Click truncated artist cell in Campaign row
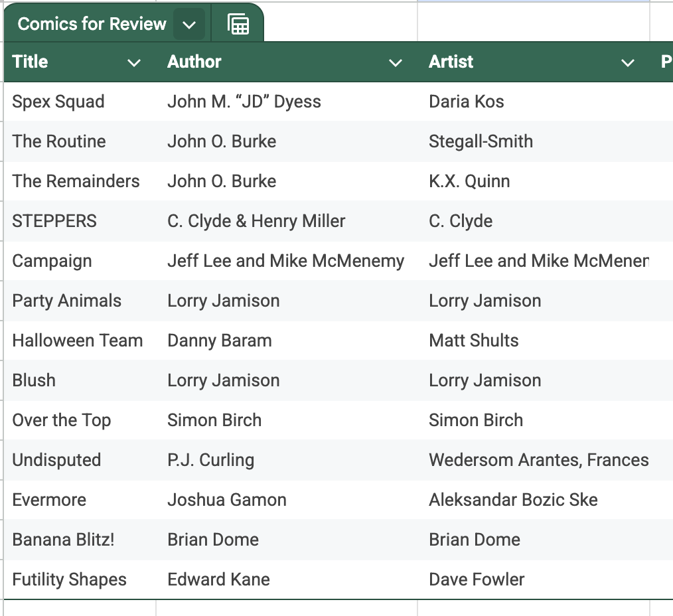Viewport: 673px width, 616px height. click(534, 261)
